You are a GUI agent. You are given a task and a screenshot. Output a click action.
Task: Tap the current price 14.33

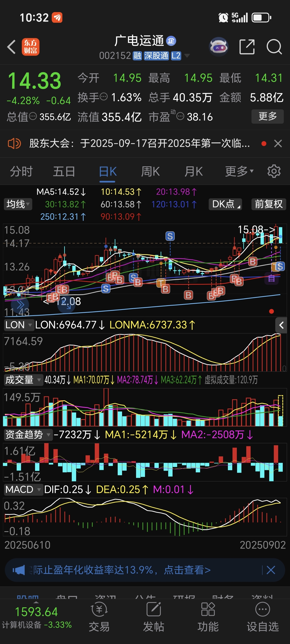35,81
